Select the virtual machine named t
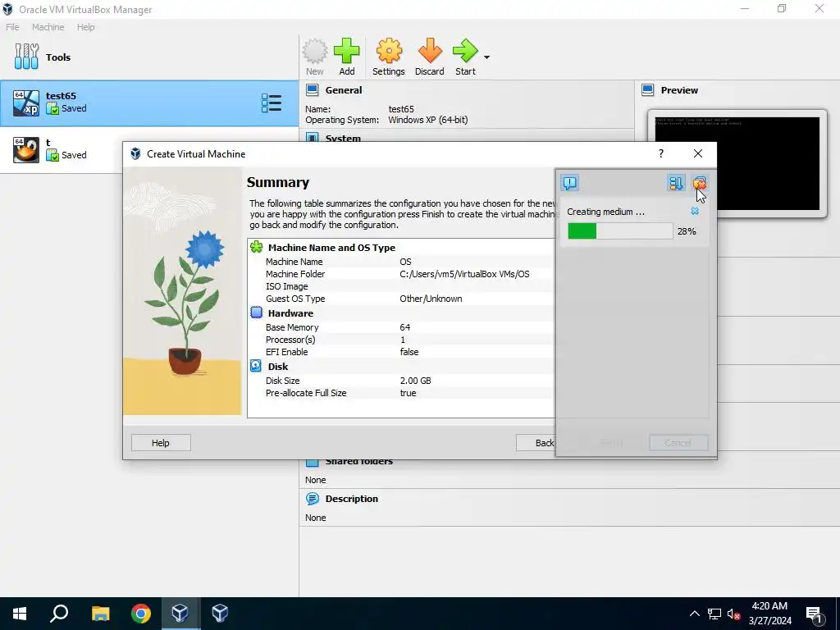 coord(61,149)
